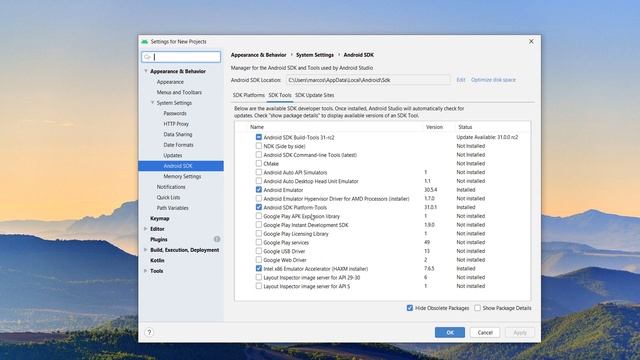640x360 pixels.
Task: Click the Apply button
Action: click(x=520, y=333)
